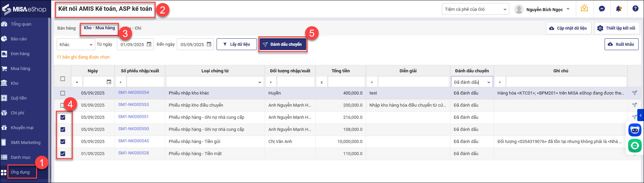644x183 pixels.
Task: Click the Diễn giải filter input field
Action: click(x=413, y=82)
